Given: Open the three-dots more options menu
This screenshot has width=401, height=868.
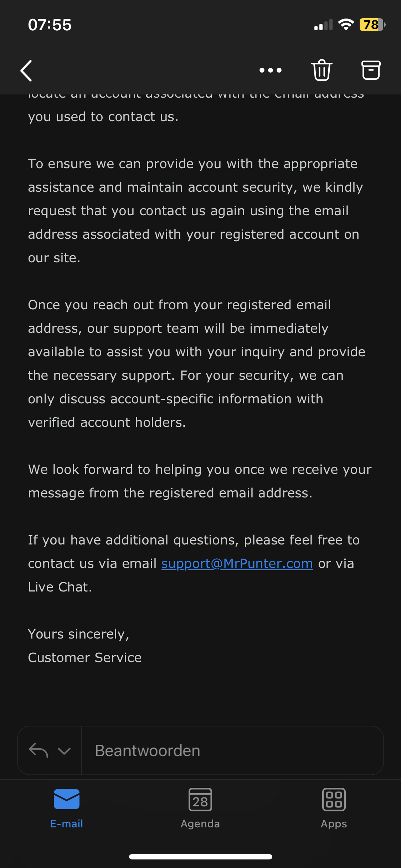Looking at the screenshot, I should [271, 70].
